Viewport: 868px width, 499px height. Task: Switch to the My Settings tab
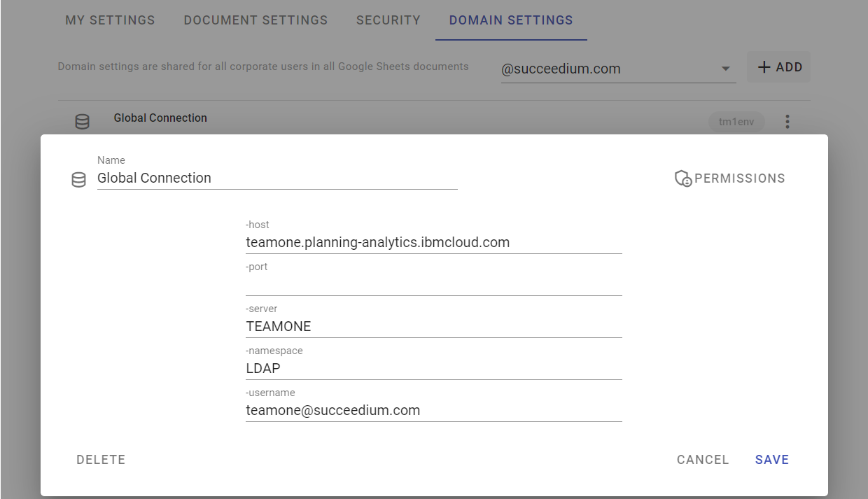point(110,20)
